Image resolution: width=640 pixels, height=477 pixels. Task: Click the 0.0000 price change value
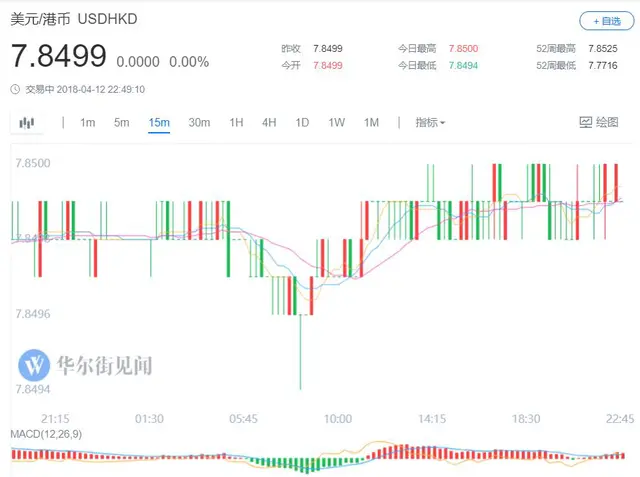(138, 62)
